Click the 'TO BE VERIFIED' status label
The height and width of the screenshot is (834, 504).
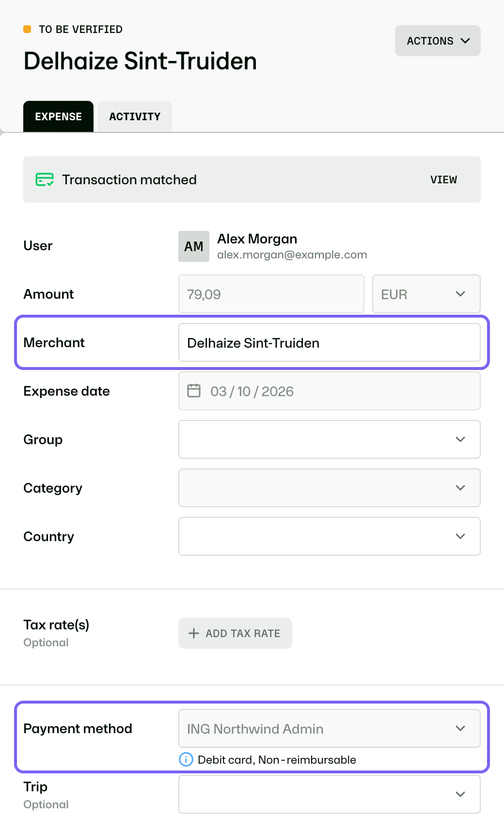80,30
